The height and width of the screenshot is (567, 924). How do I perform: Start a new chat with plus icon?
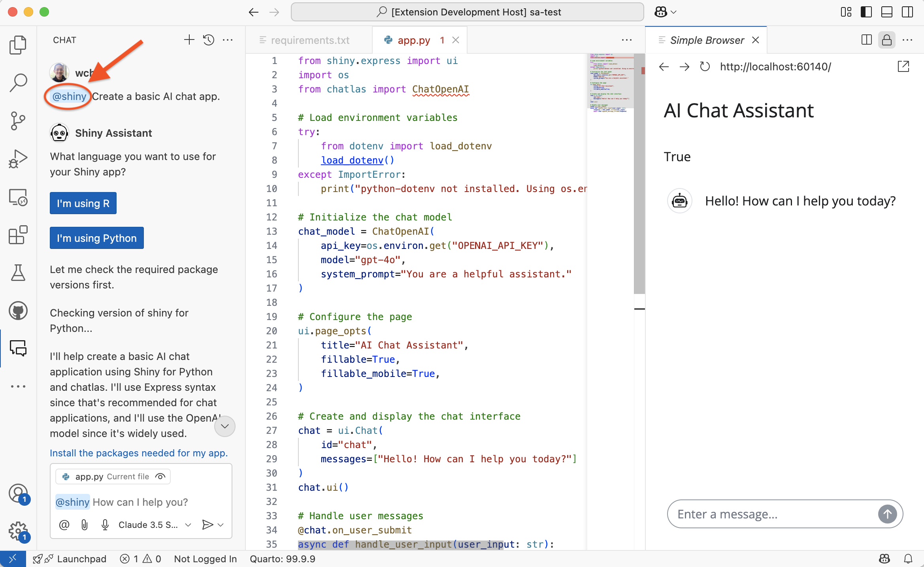click(x=189, y=40)
